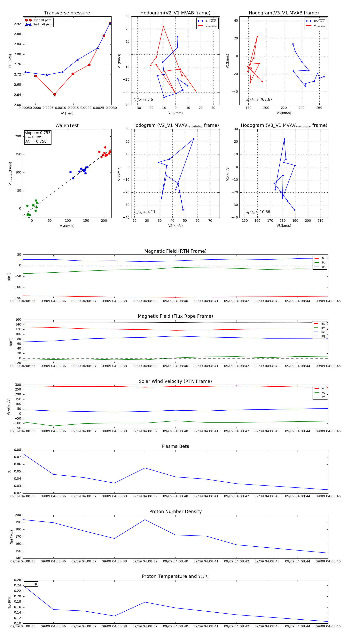Click the V_remaining legend entry in V2_V1 hodogram
This screenshot has height=644, width=351.
(x=207, y=26)
